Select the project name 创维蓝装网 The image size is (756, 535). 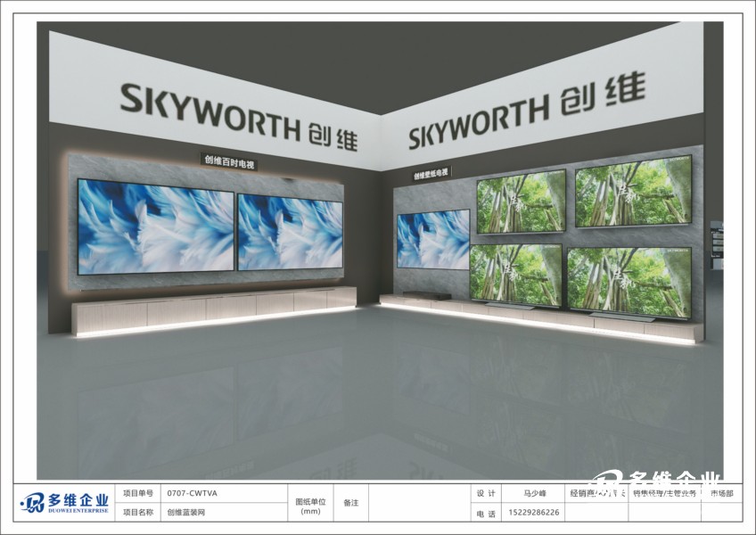(186, 512)
